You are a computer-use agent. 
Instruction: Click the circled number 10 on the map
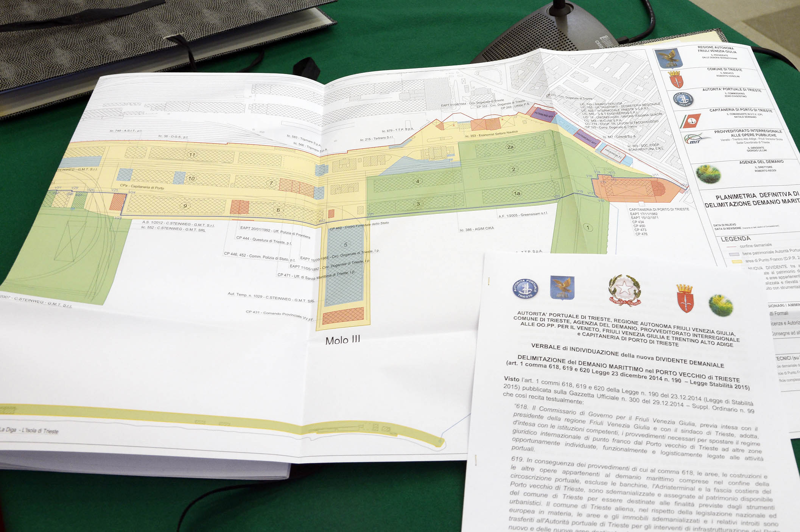point(191,179)
